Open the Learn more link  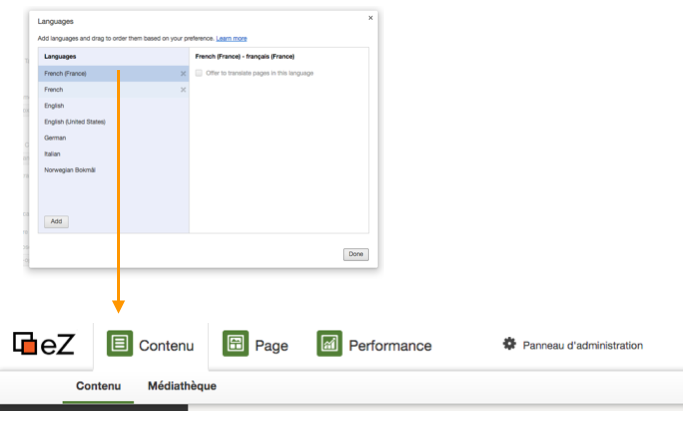click(x=231, y=38)
